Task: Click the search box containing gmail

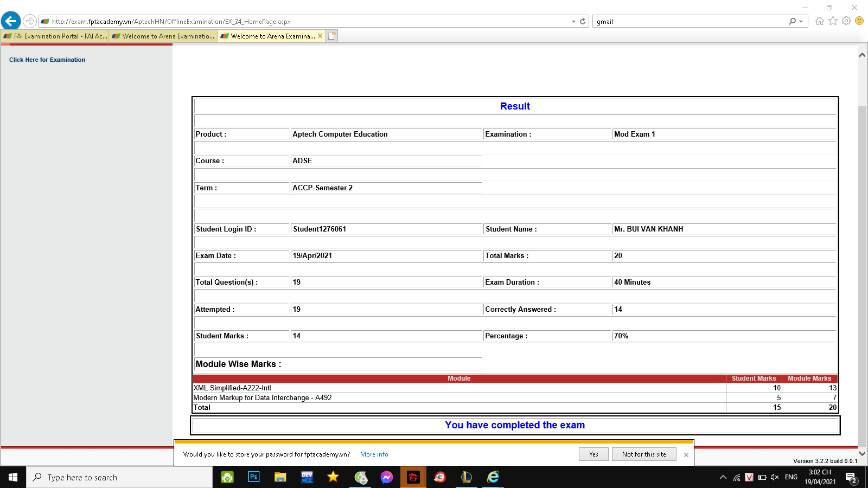Action: (x=689, y=22)
